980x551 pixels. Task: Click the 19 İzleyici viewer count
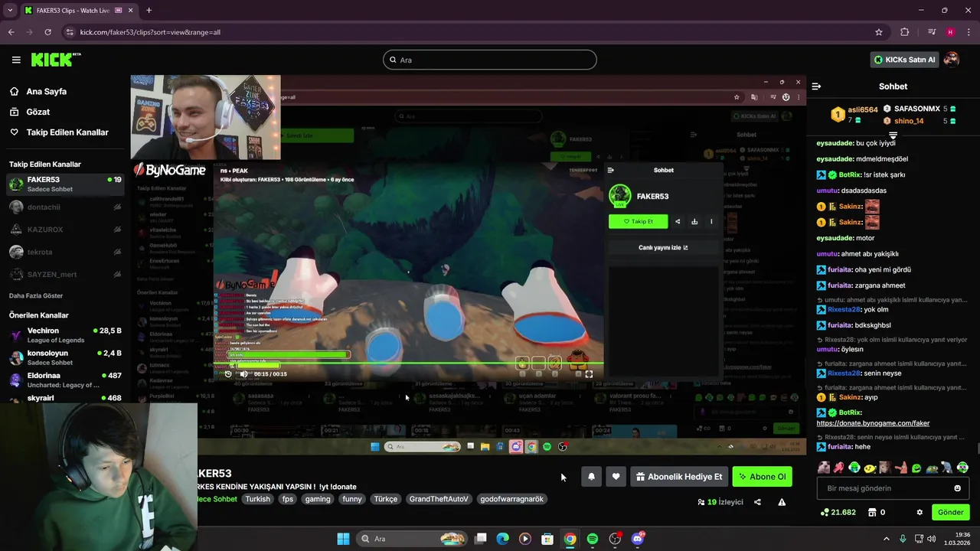point(720,502)
